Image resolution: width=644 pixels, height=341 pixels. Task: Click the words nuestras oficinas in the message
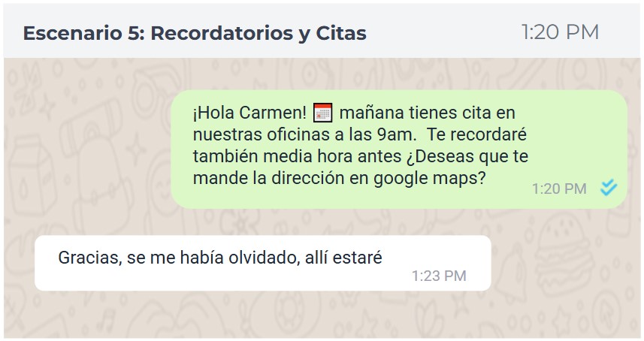coord(262,134)
